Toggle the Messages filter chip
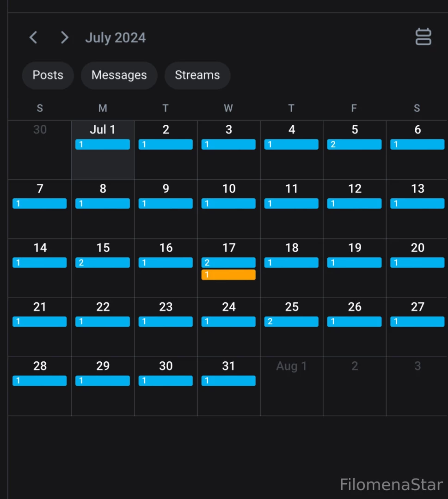Screen dimensions: 448x499 click(x=119, y=75)
